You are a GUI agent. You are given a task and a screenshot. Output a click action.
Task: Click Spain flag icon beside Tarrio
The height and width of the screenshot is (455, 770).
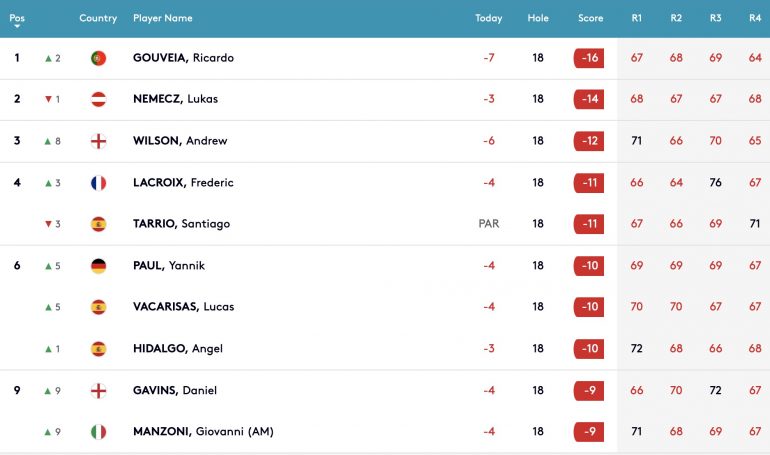pos(98,224)
